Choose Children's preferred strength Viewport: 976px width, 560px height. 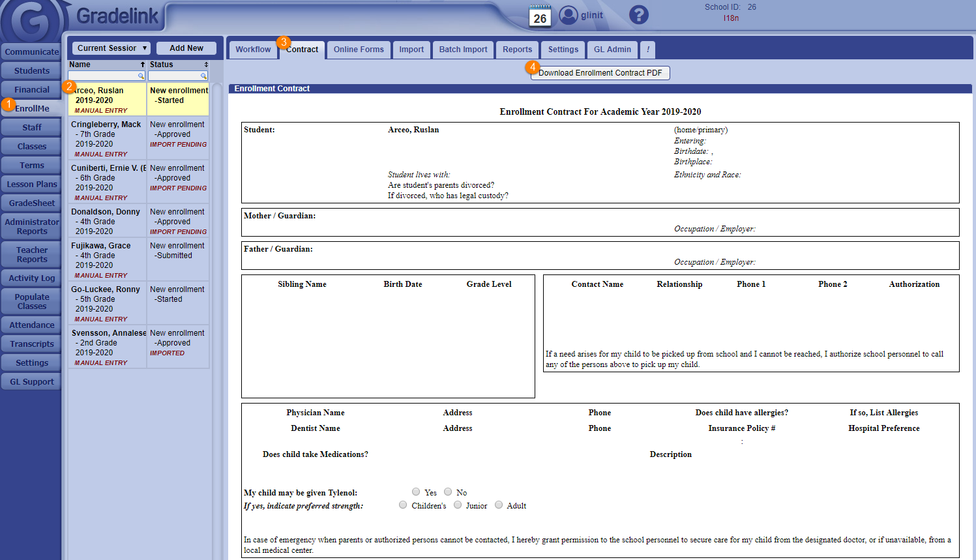(x=403, y=505)
